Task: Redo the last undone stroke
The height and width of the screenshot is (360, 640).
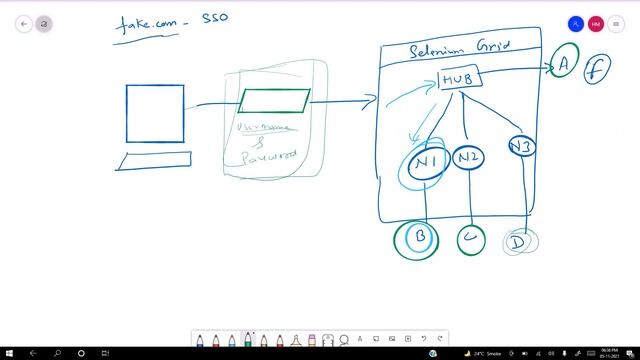Action: click(440, 339)
